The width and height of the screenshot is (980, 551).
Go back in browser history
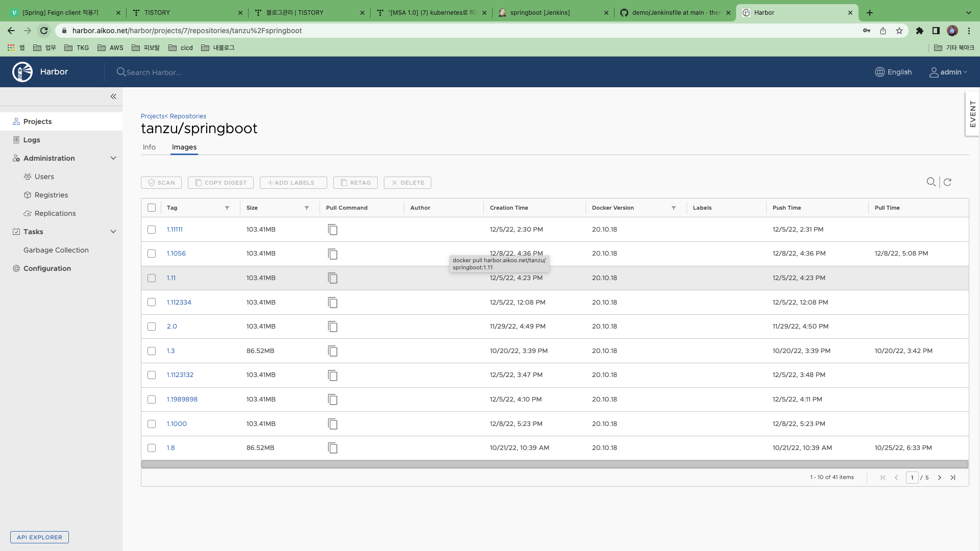11,31
